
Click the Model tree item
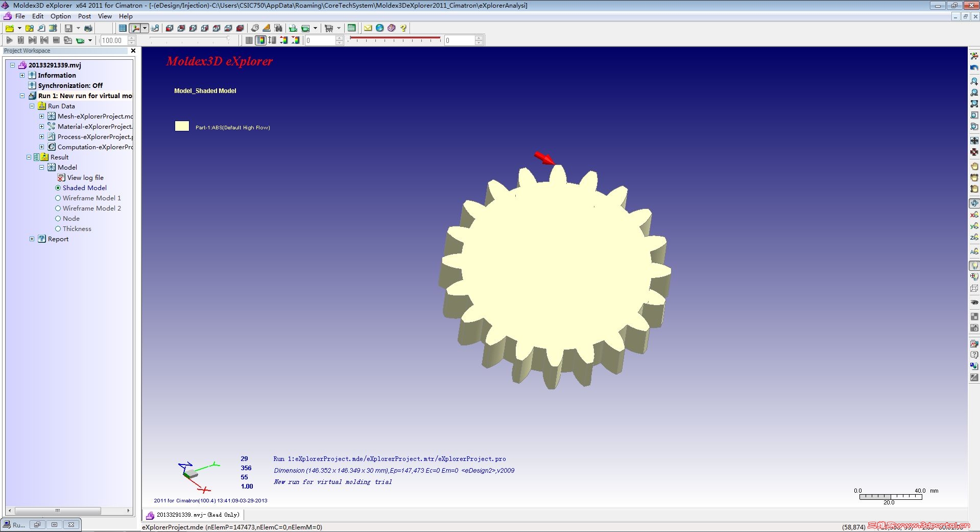pyautogui.click(x=67, y=167)
